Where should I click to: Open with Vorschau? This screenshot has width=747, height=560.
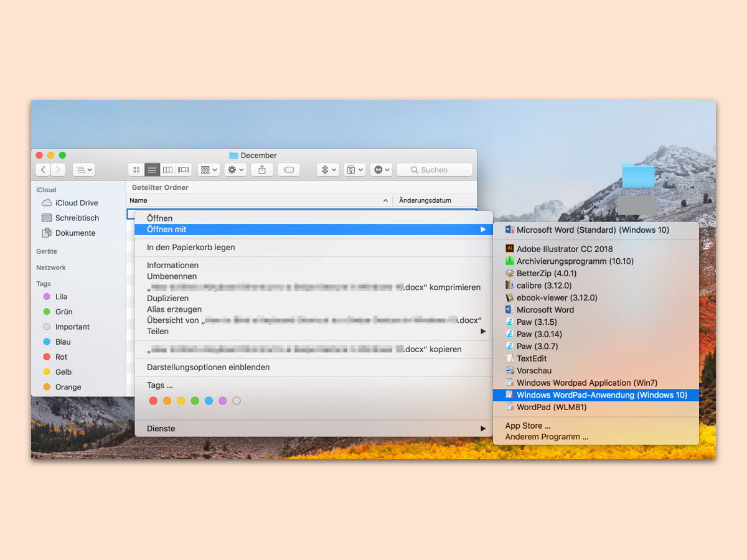pyautogui.click(x=596, y=371)
